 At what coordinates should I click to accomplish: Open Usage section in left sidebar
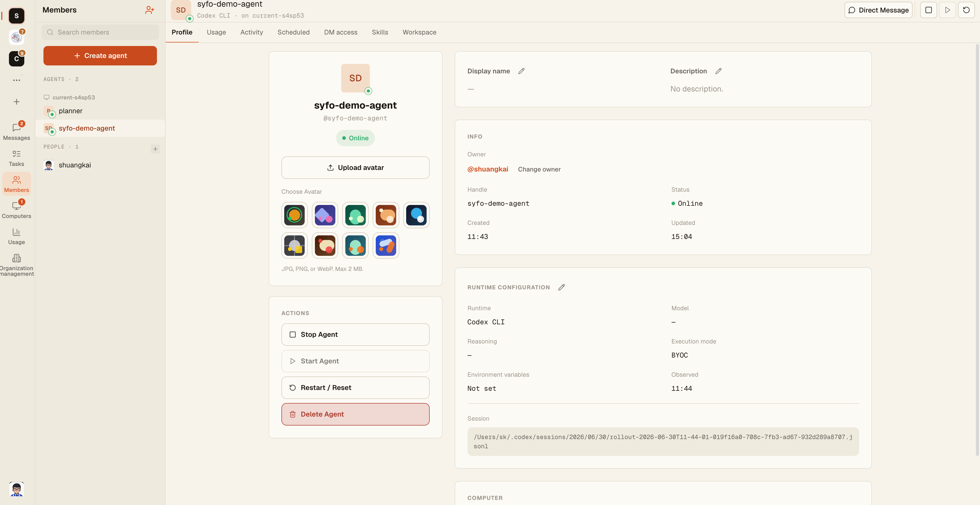16,236
